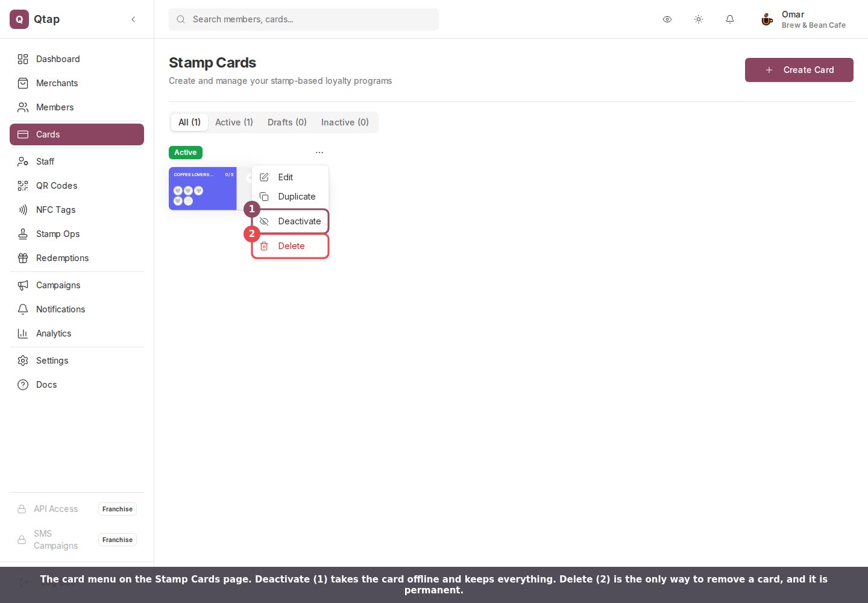
Task: Click the Franchise badge next to API Access
Action: click(118, 509)
